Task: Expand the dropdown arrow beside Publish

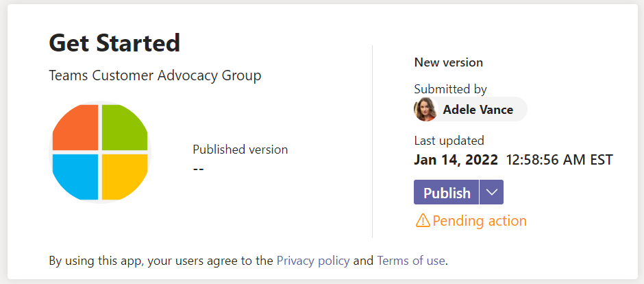Action: click(x=492, y=192)
